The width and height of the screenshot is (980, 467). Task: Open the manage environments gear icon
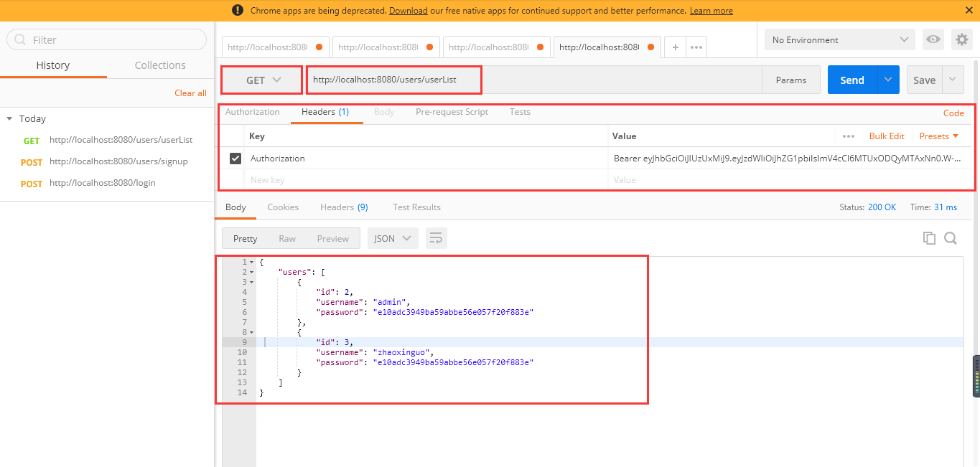[961, 39]
